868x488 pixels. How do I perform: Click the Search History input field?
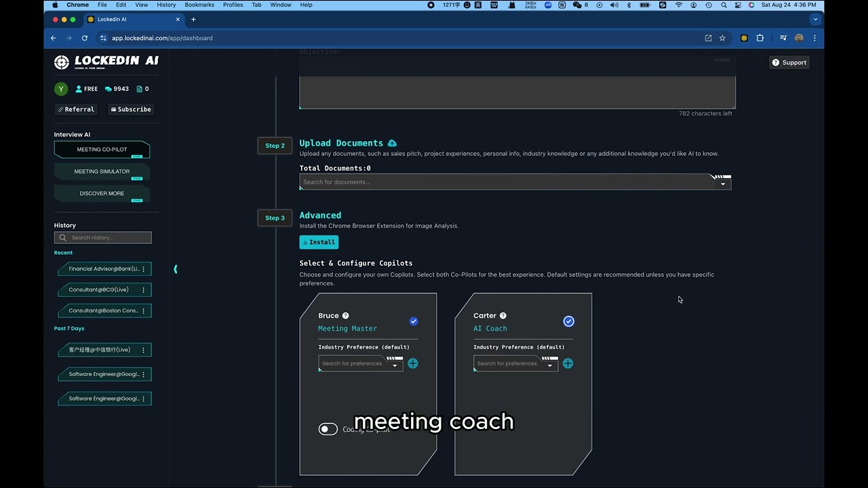[103, 238]
